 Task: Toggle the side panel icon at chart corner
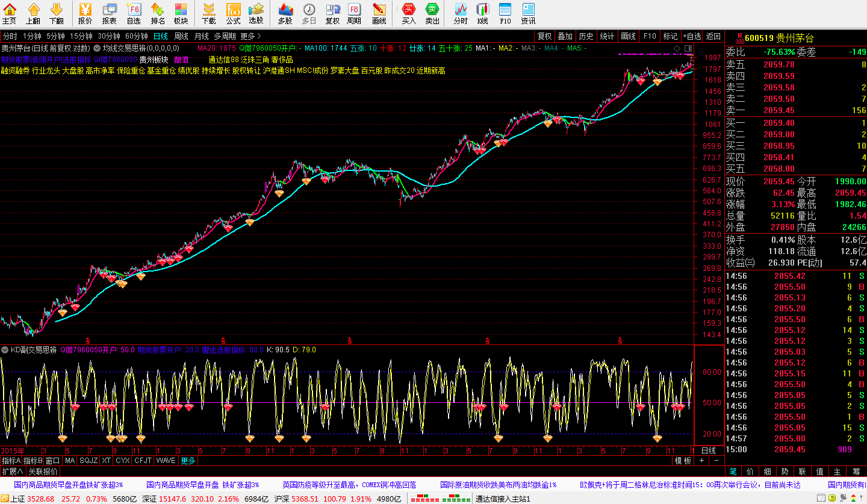coord(688,48)
